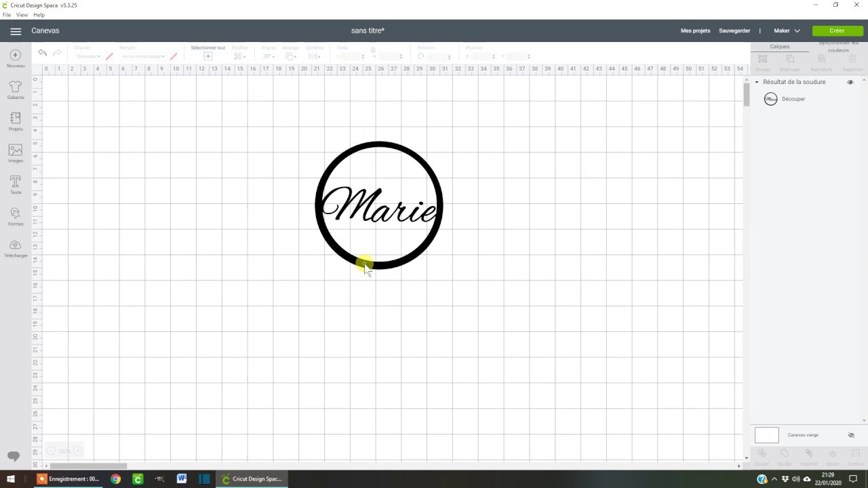Open the Arranger dropdown
Viewport: 868px width, 488px height.
[291, 56]
